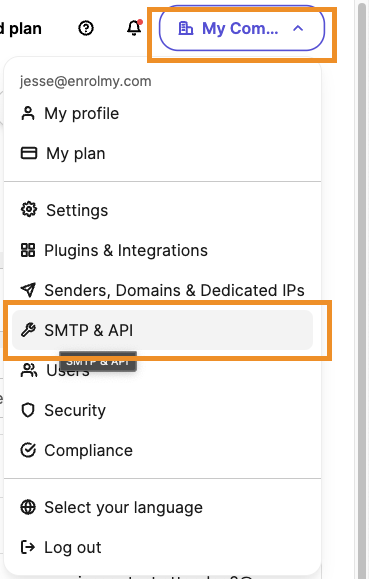Open My profile
The image size is (369, 579).
tap(163, 113)
